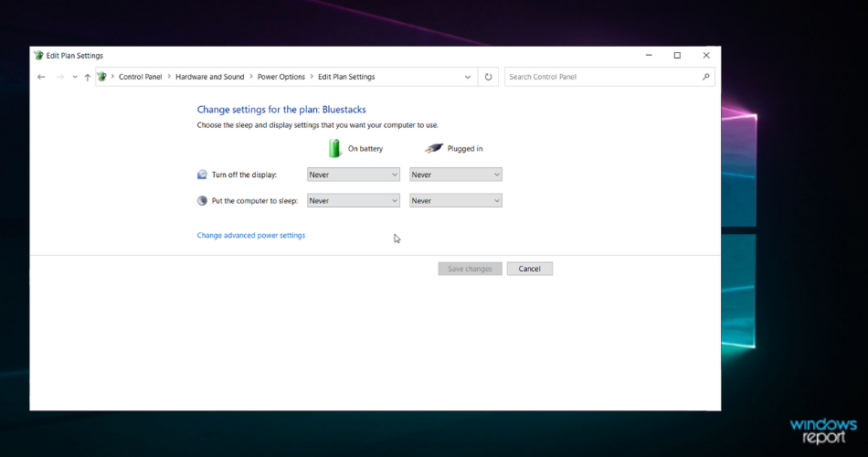Refresh the Edit Plan Settings page
Image resolution: width=868 pixels, height=457 pixels.
pos(488,77)
